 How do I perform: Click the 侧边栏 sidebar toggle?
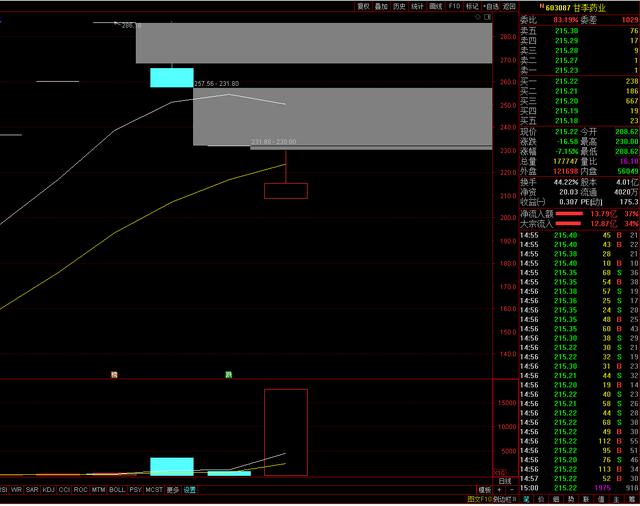(504, 499)
